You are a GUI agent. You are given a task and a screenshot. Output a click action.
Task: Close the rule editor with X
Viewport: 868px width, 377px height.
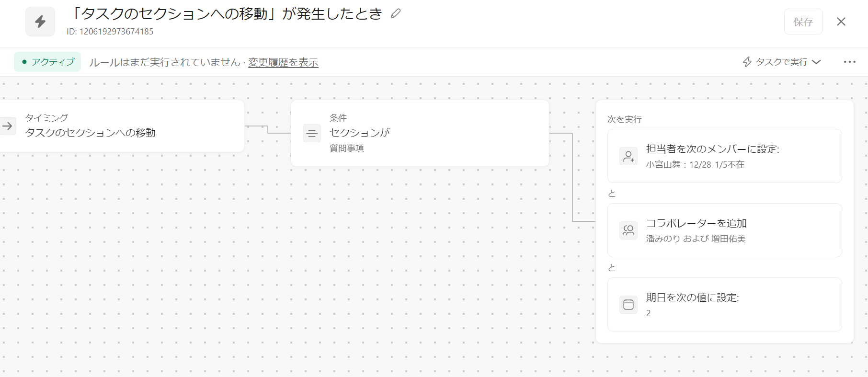(841, 22)
